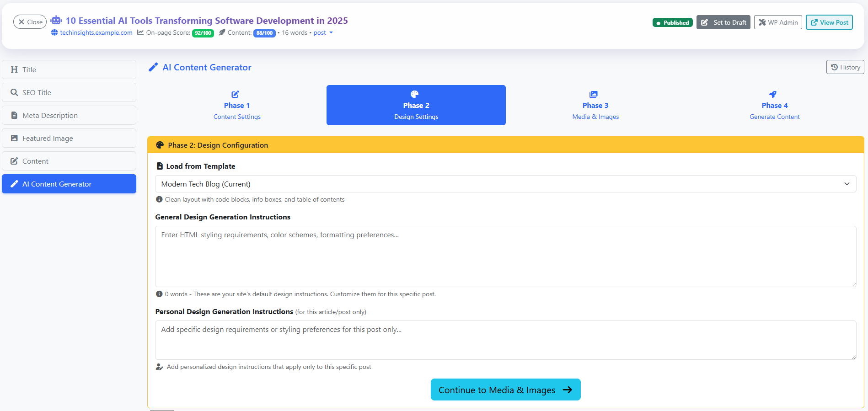Click the View Post button
Viewport: 868px width, 411px height.
coord(829,22)
